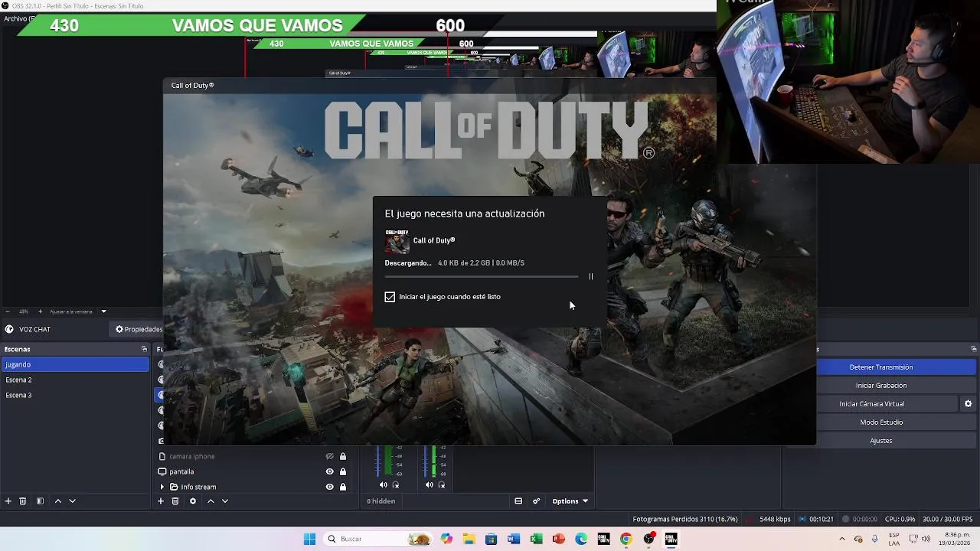The image size is (980, 551).
Task: Select the 'jugando' scene
Action: click(74, 364)
